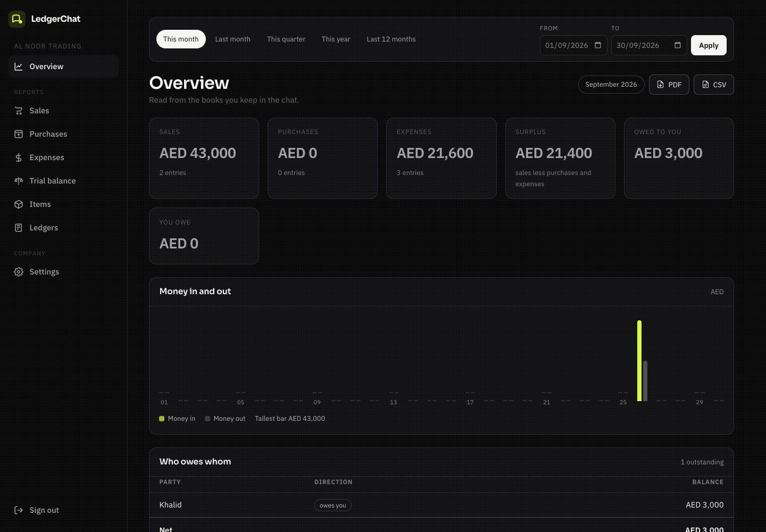The width and height of the screenshot is (766, 532).
Task: Click the Sign out arrow icon
Action: tap(19, 510)
